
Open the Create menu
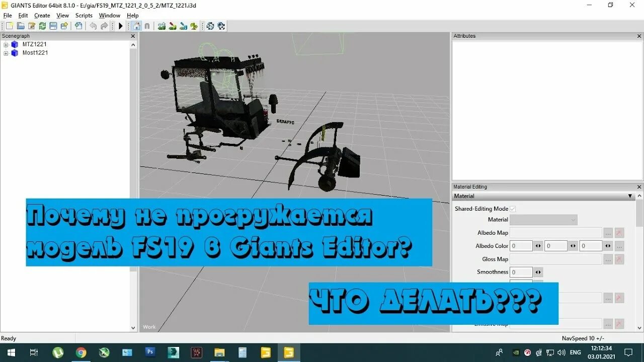coord(42,16)
